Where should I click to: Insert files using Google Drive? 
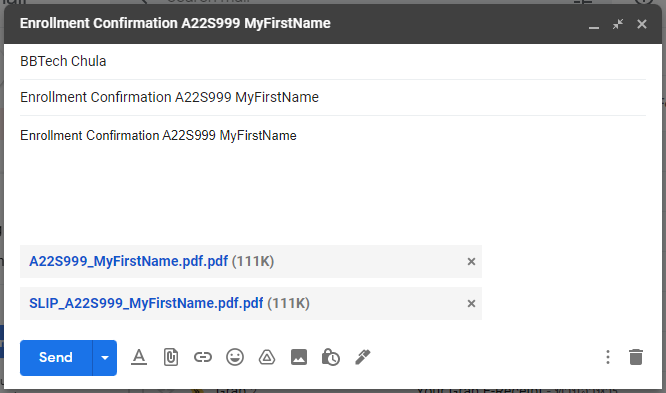(x=267, y=357)
